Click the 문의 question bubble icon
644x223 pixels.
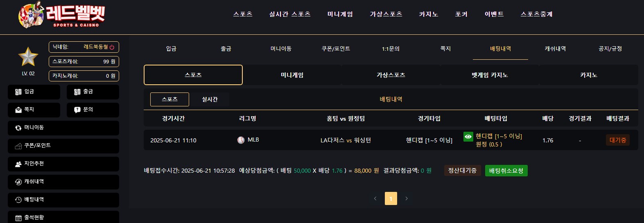coord(77,110)
